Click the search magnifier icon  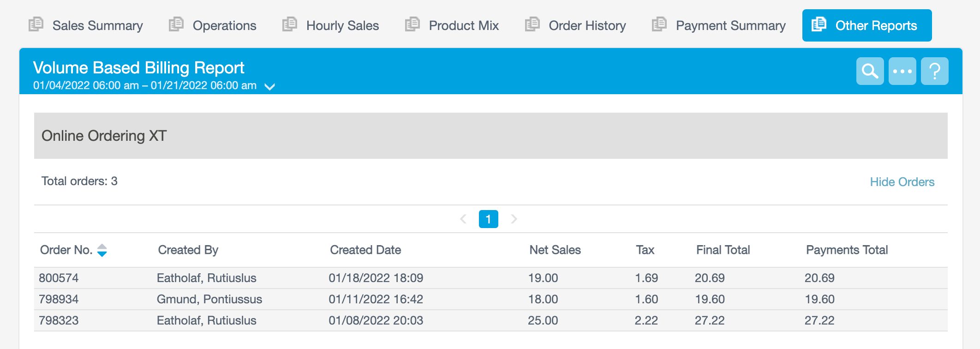[870, 71]
